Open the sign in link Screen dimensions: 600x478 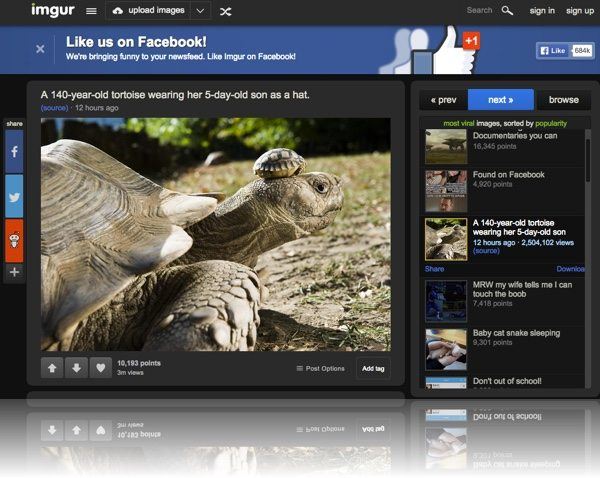point(542,11)
